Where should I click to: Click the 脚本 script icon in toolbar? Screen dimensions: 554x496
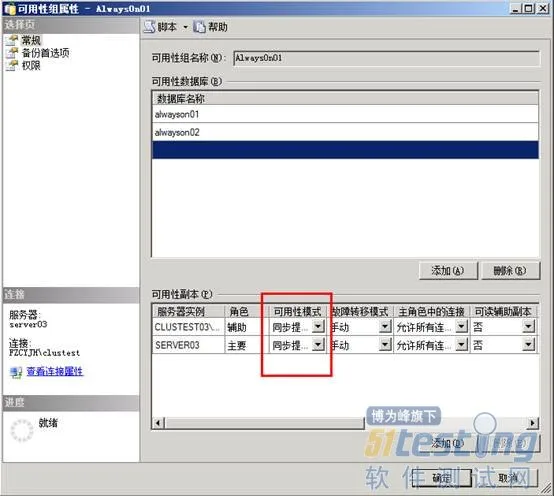pos(149,27)
